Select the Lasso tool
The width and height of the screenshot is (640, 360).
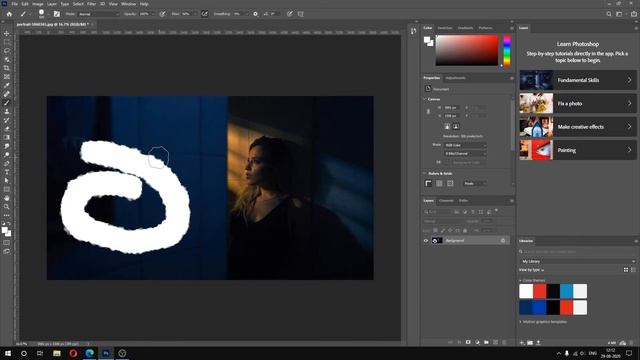[x=7, y=51]
